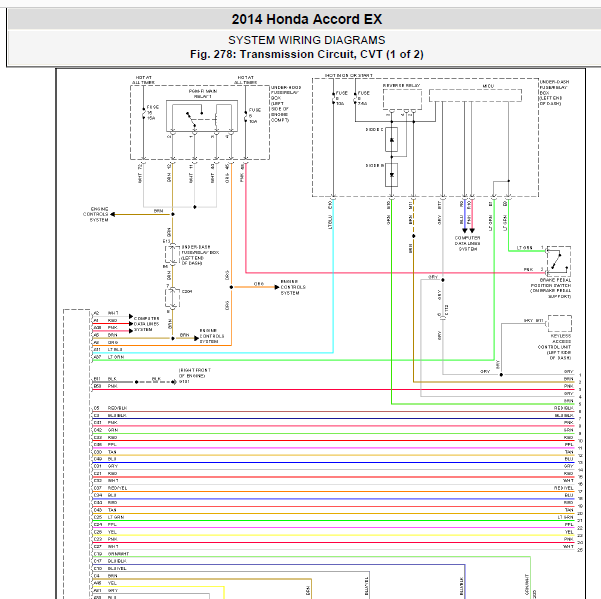Screen dimensions: 601x599
Task: Click the C204 connector label
Action: [x=187, y=292]
